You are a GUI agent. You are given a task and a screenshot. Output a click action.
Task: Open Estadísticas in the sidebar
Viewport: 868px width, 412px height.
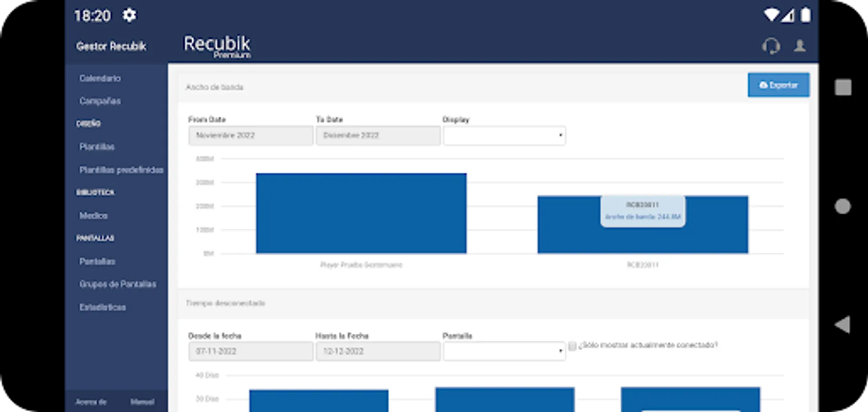pyautogui.click(x=103, y=307)
